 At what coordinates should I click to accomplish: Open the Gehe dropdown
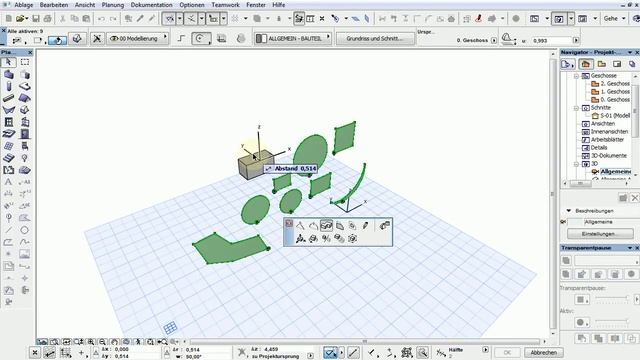(615, 19)
